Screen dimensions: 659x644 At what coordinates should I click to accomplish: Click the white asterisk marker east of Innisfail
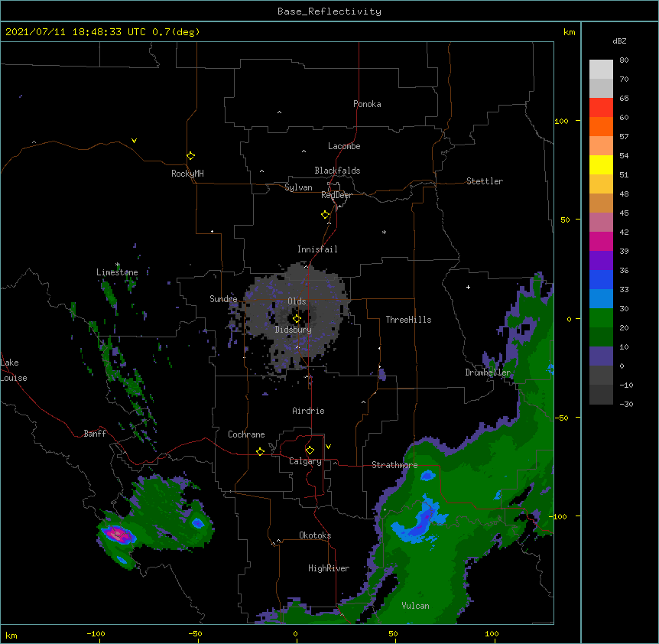[384, 232]
